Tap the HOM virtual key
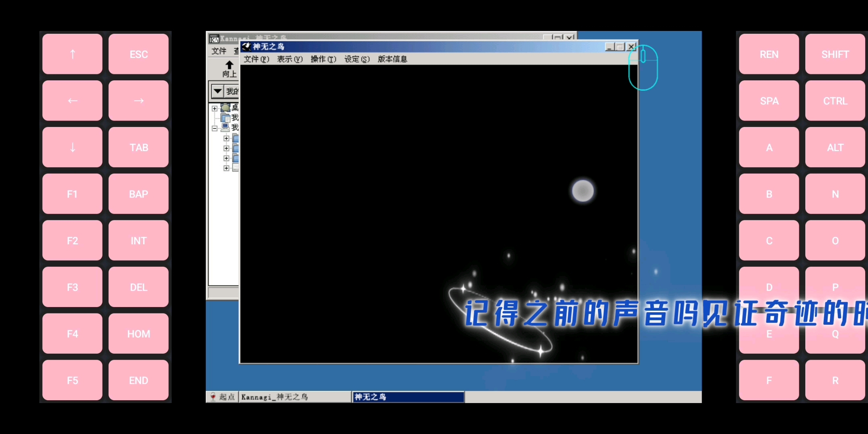This screenshot has height=434, width=868. pyautogui.click(x=139, y=334)
